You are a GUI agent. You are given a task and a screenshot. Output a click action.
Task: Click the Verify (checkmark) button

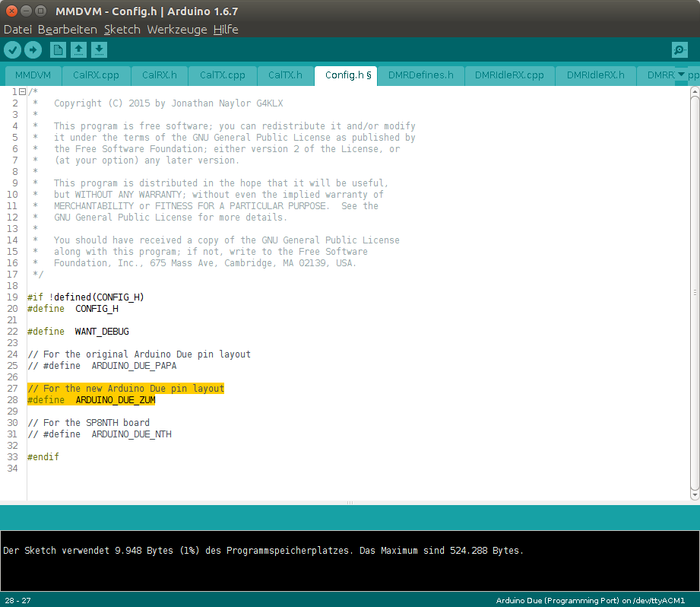(12, 49)
